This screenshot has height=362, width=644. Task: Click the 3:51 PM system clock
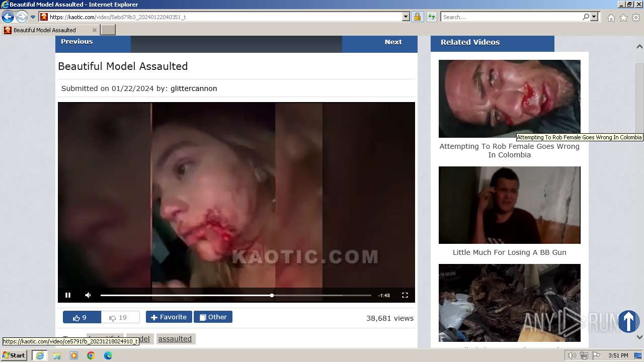pos(618,355)
